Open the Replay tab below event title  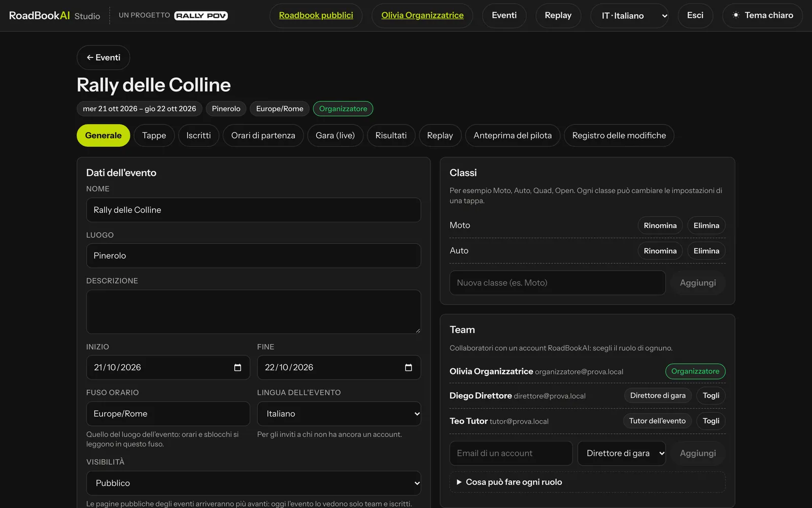(x=440, y=136)
